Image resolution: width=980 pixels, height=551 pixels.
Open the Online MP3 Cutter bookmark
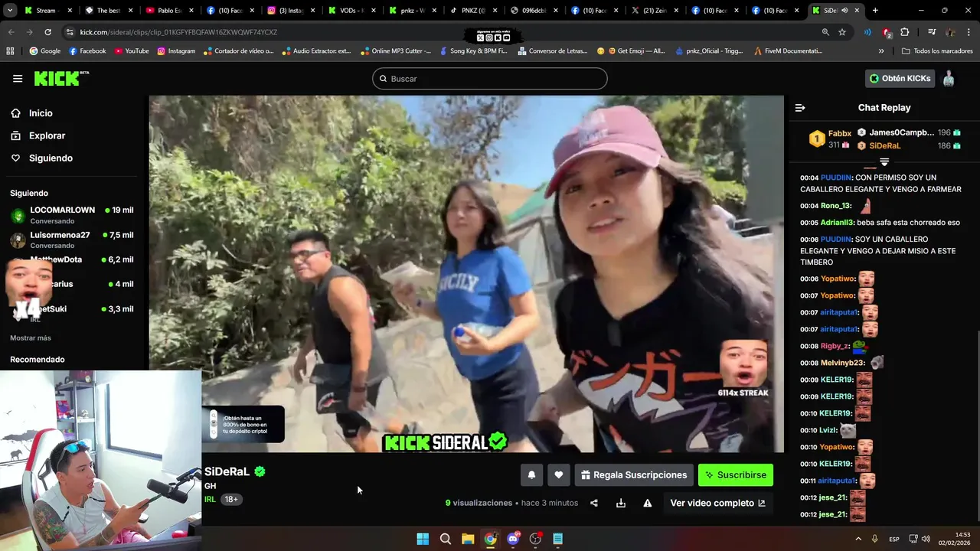pos(395,51)
